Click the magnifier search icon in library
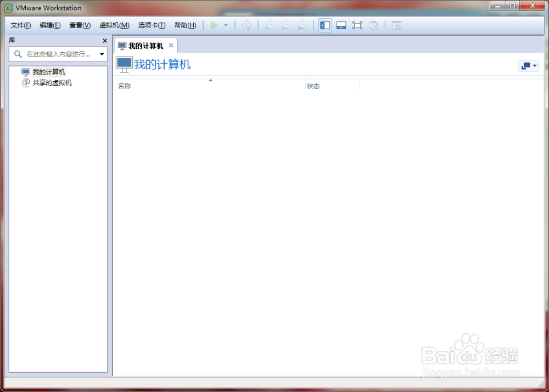Screen dimensions: 549x392 tap(18, 54)
